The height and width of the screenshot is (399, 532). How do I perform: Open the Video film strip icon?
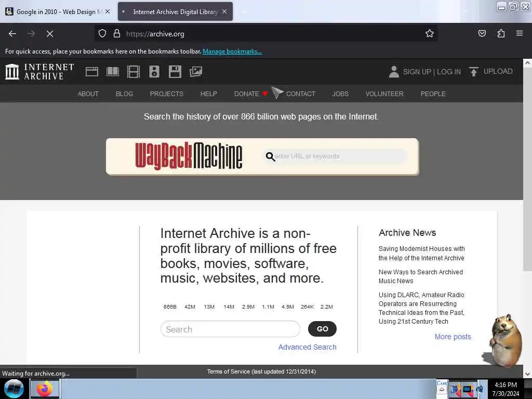point(134,72)
